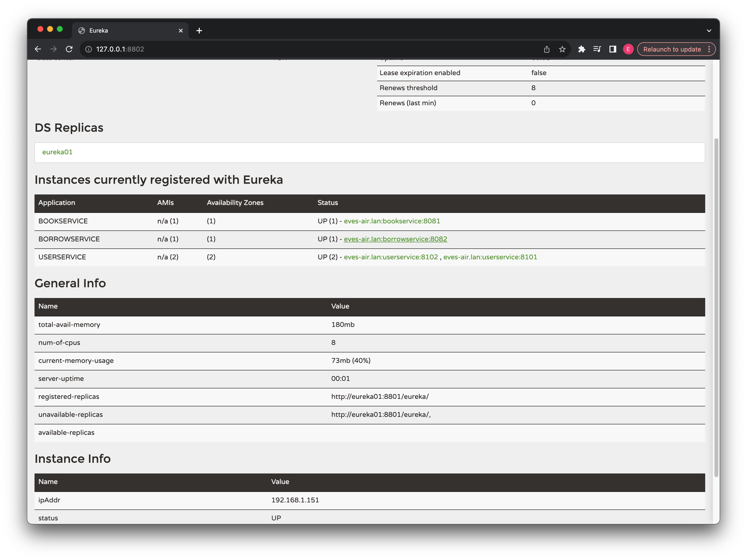Open the Chrome three-dot menu

tap(709, 49)
